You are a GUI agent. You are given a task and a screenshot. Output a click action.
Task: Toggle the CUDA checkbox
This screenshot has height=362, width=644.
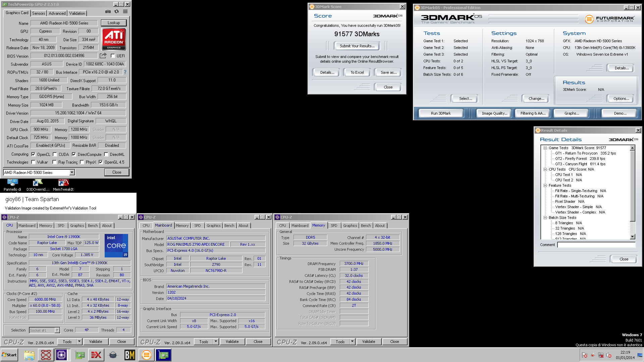(x=55, y=155)
